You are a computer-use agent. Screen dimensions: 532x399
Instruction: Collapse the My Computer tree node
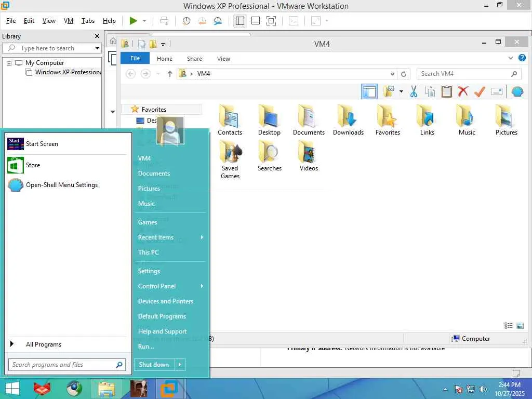pos(9,63)
